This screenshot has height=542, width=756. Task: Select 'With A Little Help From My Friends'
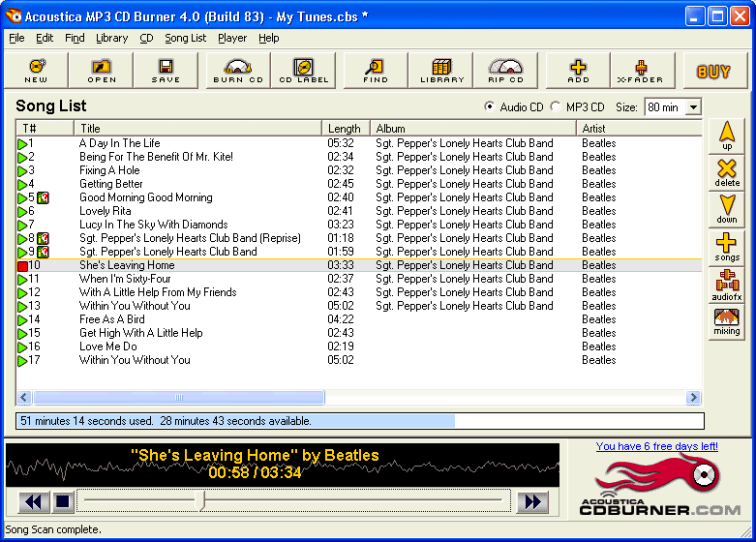[359, 292]
